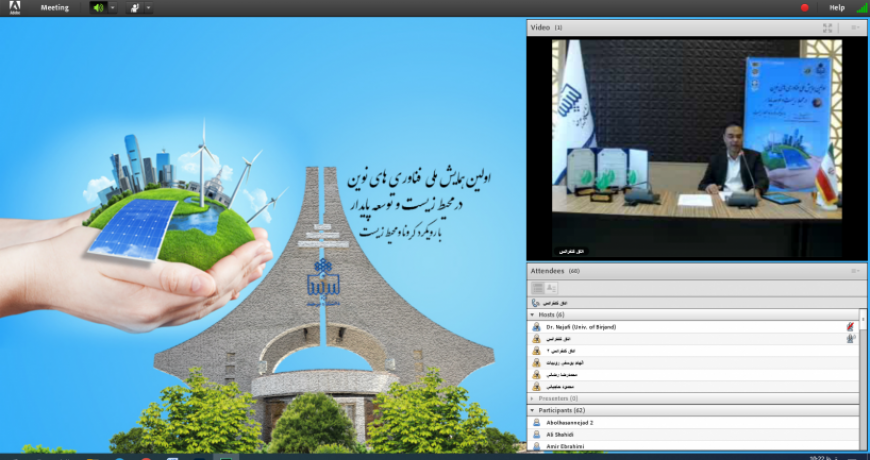This screenshot has height=460, width=870.
Task: Click the active microphone icon below Najafi's
Action: click(x=850, y=338)
